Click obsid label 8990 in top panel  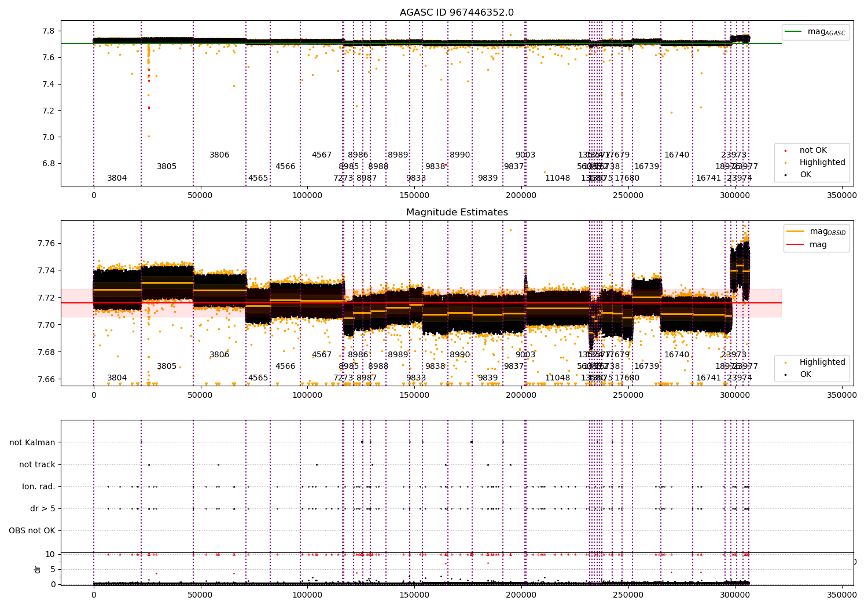(x=460, y=155)
